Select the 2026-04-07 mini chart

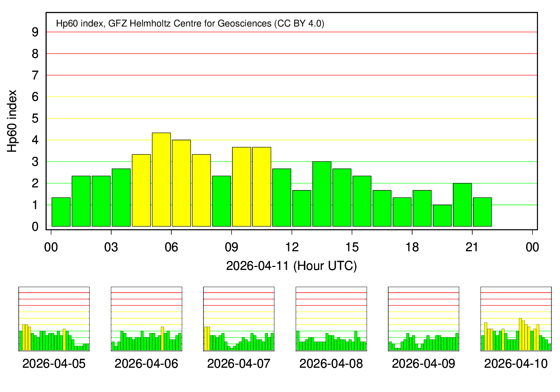point(239,319)
